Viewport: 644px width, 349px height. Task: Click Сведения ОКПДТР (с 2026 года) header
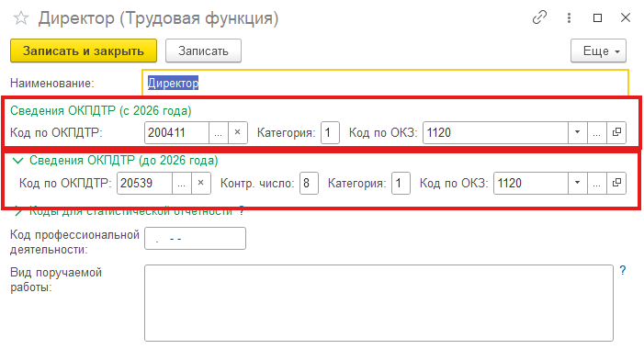[x=101, y=111]
